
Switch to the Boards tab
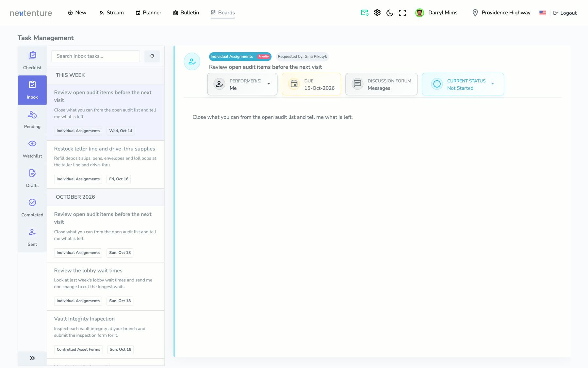pyautogui.click(x=223, y=13)
